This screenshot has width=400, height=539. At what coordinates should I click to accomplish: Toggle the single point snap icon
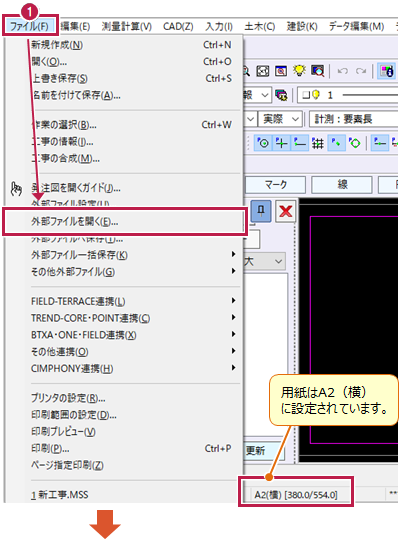tap(336, 143)
